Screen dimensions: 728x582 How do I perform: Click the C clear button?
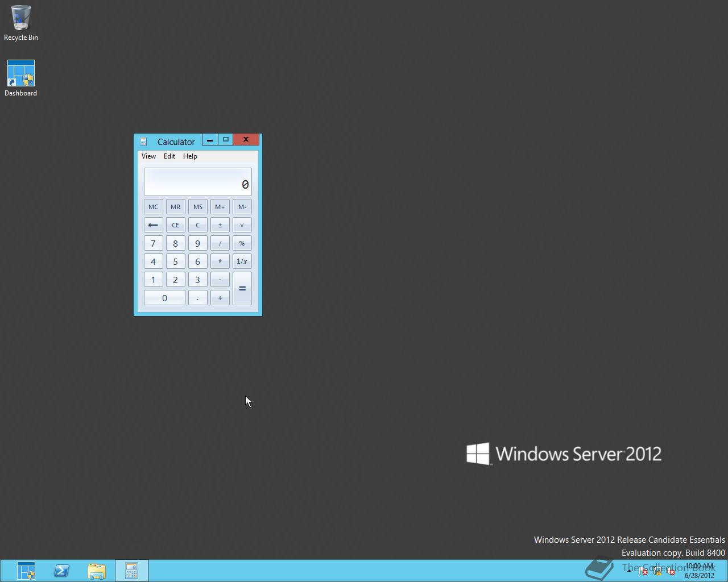(x=198, y=225)
